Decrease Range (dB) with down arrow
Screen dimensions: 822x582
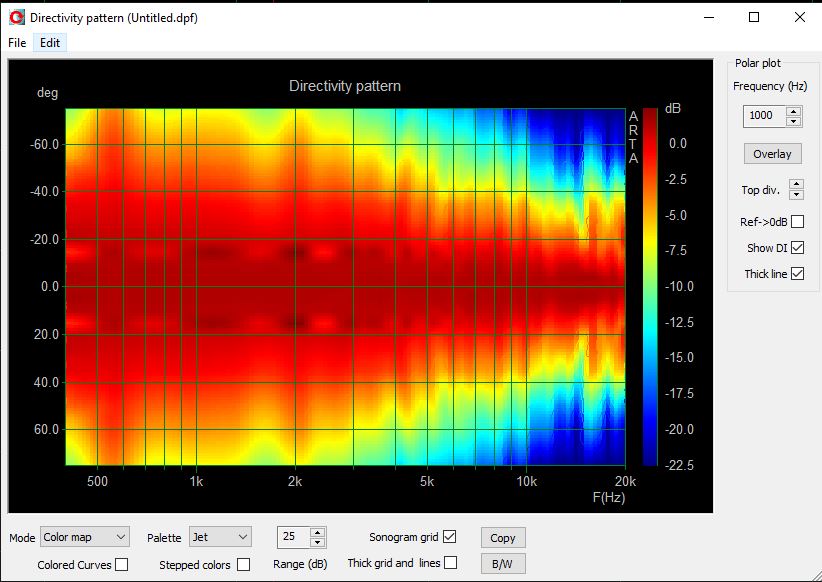[317, 542]
